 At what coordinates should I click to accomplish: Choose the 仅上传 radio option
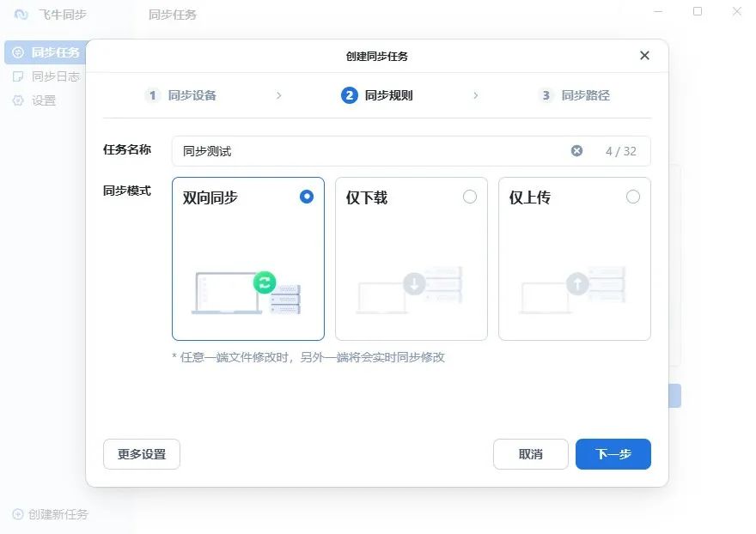coord(632,197)
